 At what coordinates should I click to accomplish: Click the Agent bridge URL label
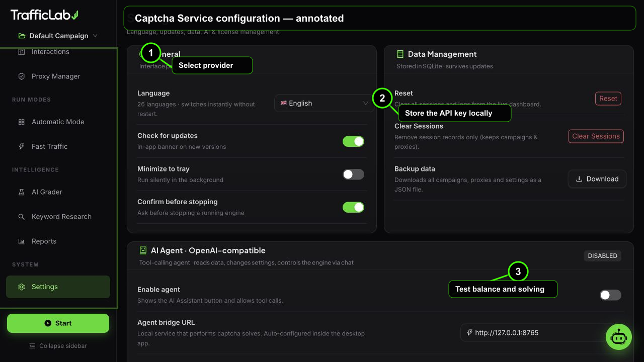pyautogui.click(x=166, y=322)
